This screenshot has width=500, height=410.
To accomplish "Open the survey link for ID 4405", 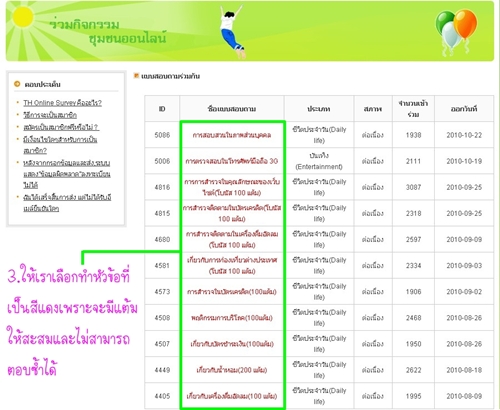I will (232, 396).
